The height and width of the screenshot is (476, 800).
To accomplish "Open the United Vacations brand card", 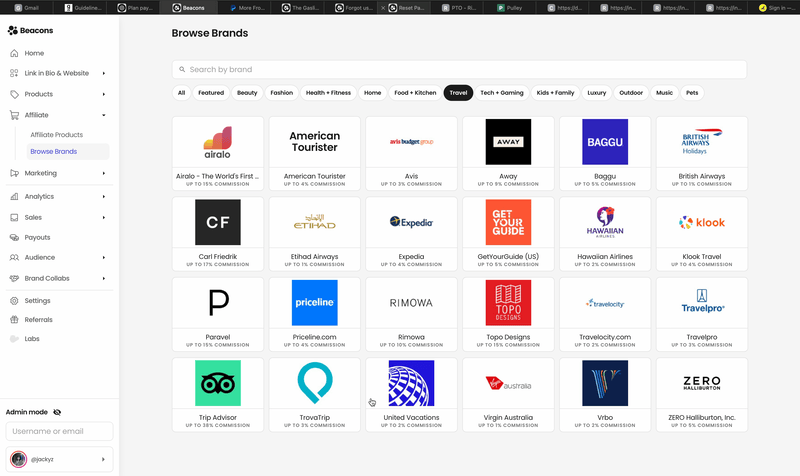I will click(411, 395).
